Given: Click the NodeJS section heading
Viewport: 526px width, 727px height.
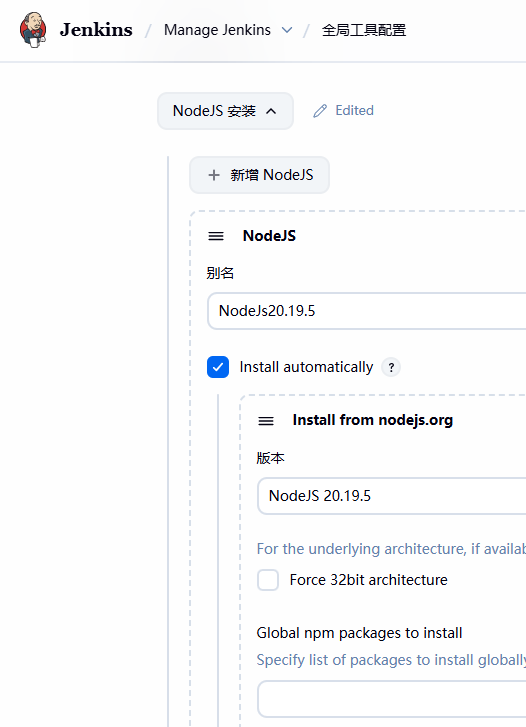Looking at the screenshot, I should [x=269, y=236].
